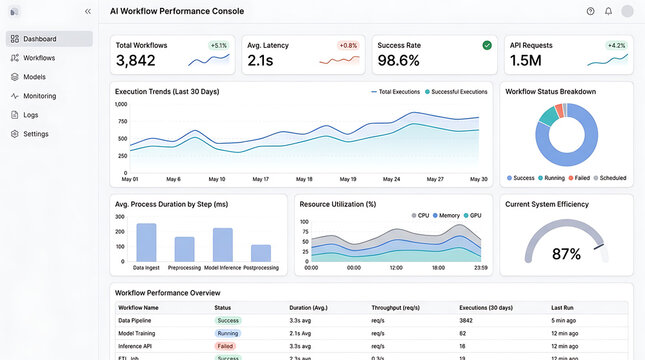Click the 98.6% Success Rate value
This screenshot has width=645, height=360.
coord(399,60)
